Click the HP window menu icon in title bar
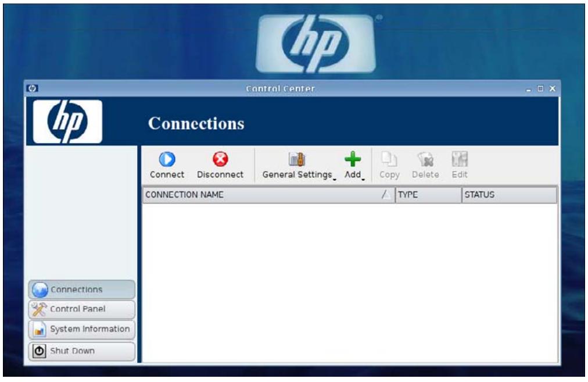The image size is (588, 382). click(x=33, y=88)
